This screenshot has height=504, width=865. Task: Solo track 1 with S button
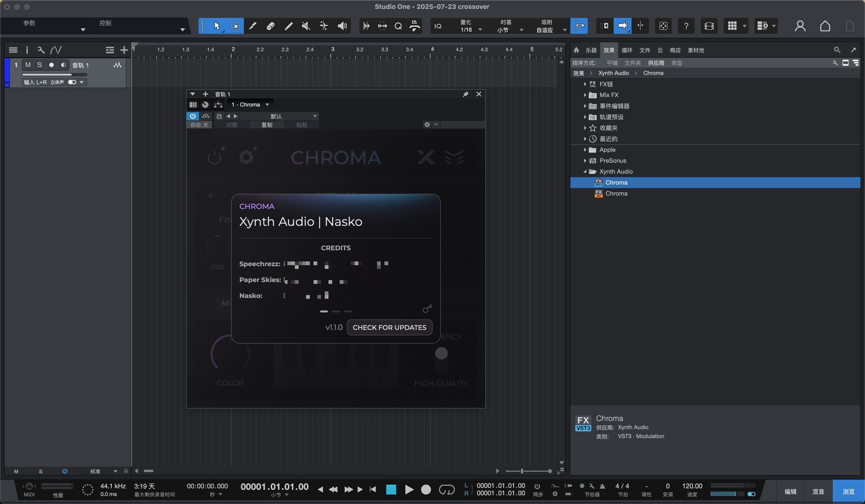(x=40, y=65)
